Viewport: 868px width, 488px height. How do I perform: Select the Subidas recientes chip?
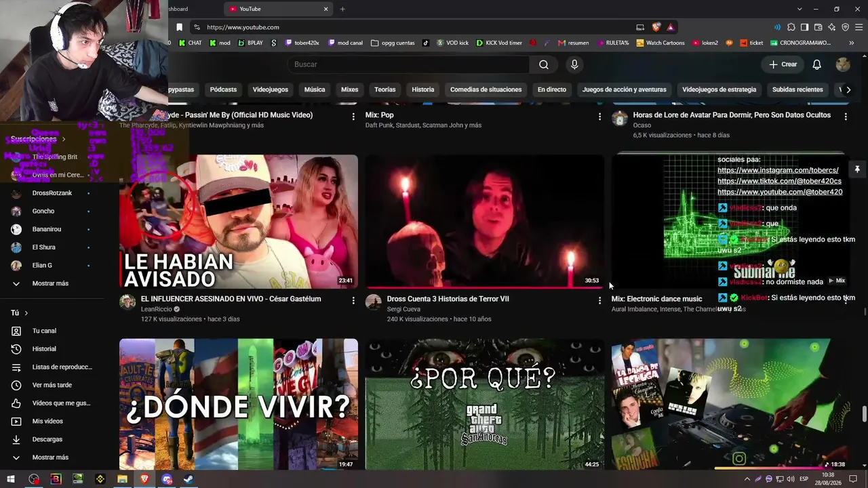[x=797, y=89]
